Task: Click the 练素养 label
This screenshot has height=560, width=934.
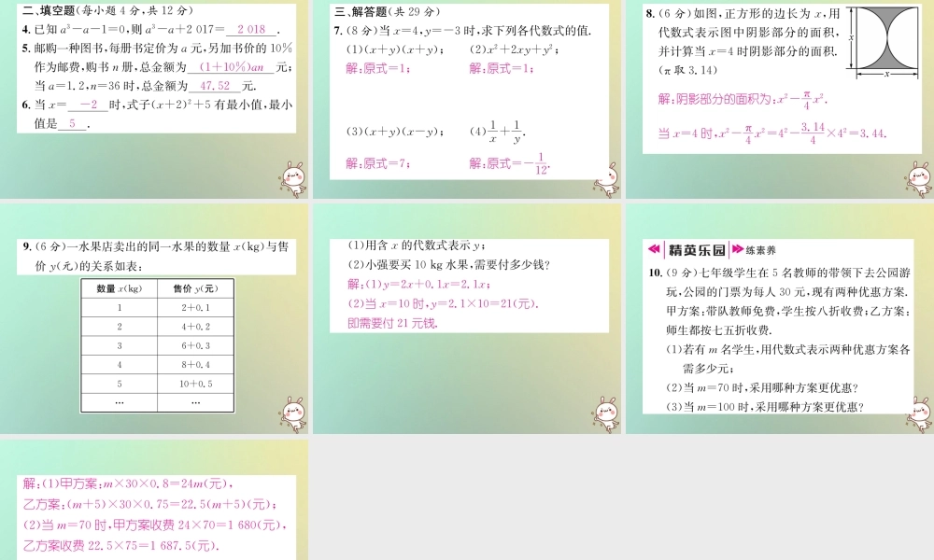Action: click(760, 250)
